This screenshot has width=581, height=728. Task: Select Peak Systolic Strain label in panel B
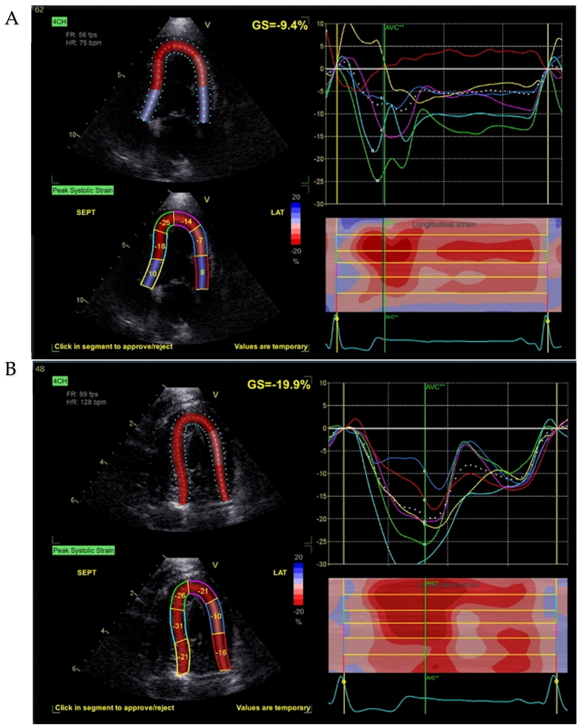coord(83,550)
